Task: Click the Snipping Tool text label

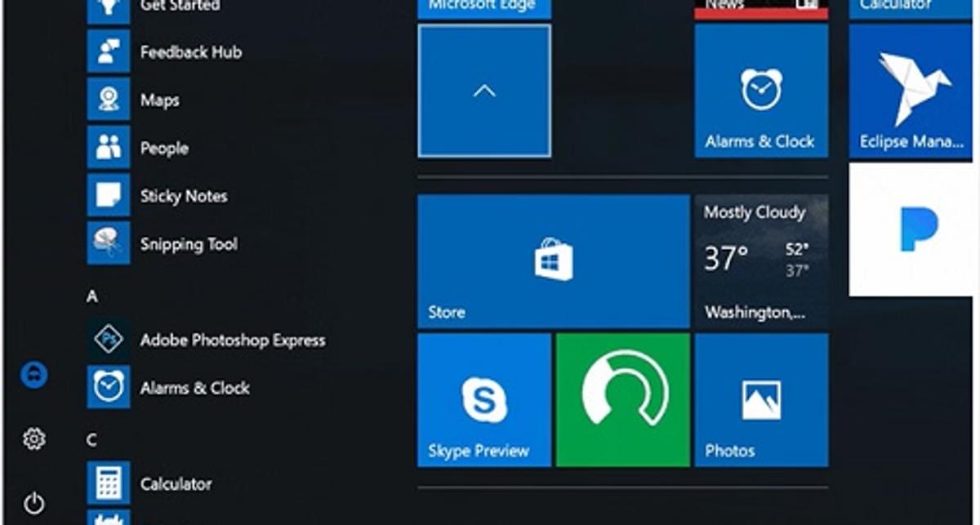Action: (x=189, y=244)
